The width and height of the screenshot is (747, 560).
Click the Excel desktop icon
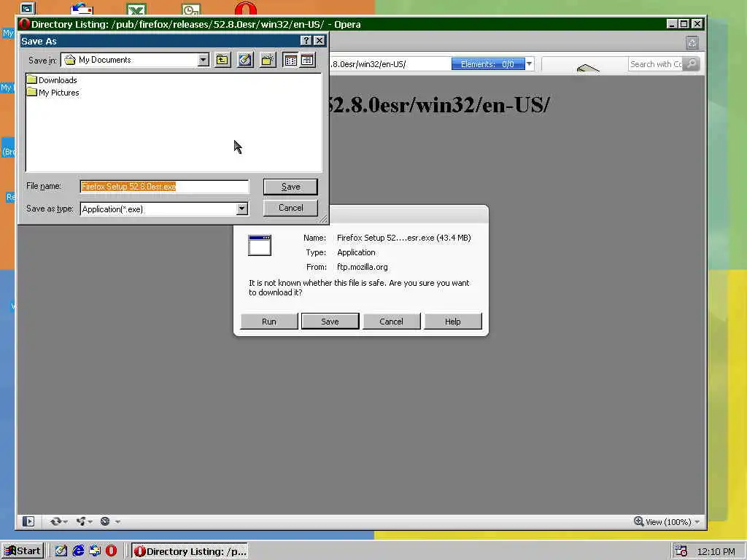point(136,9)
